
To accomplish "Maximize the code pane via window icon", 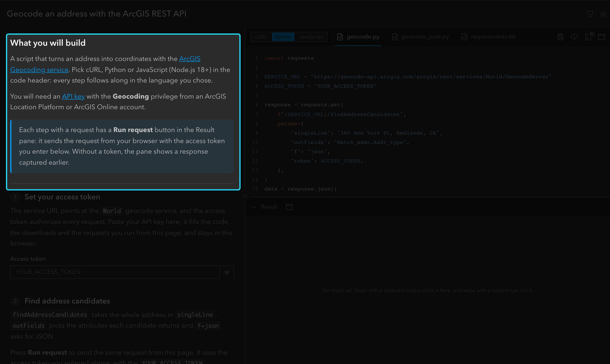I will click(601, 37).
